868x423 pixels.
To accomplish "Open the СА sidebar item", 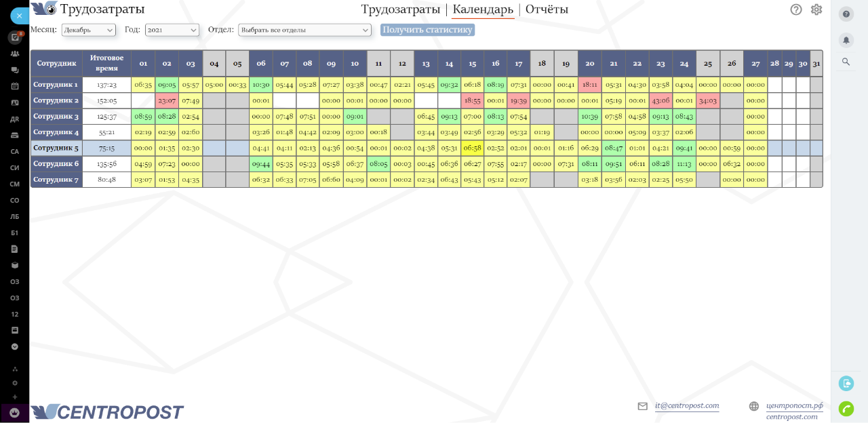I will pyautogui.click(x=15, y=151).
